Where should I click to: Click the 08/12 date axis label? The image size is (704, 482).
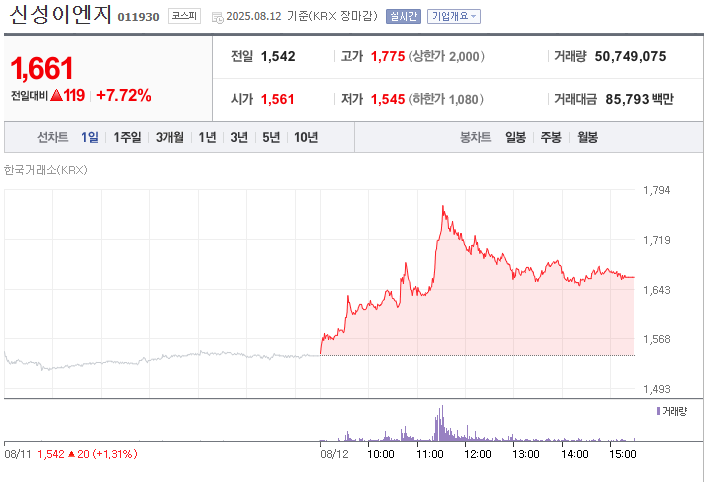tap(334, 454)
